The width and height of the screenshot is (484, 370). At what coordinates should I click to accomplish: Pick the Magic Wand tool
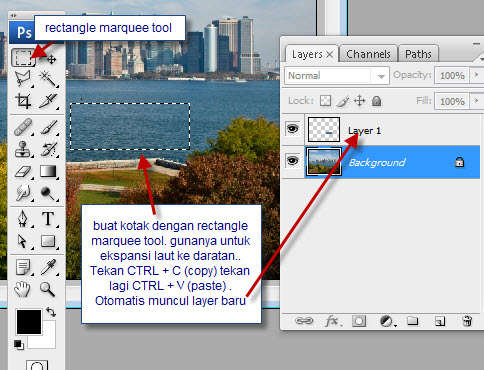click(x=48, y=79)
